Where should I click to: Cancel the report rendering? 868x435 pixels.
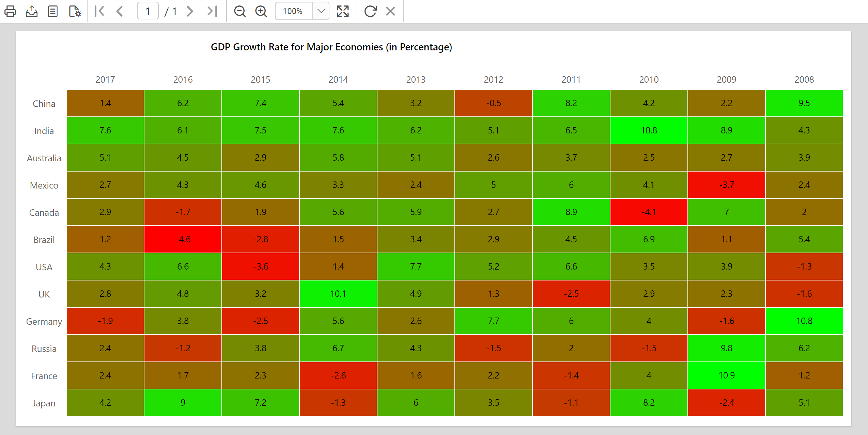tap(390, 11)
